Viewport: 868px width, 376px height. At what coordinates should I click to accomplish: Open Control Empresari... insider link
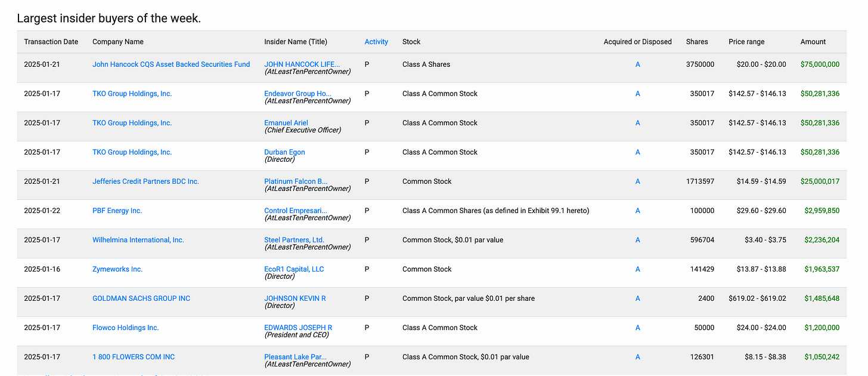296,211
